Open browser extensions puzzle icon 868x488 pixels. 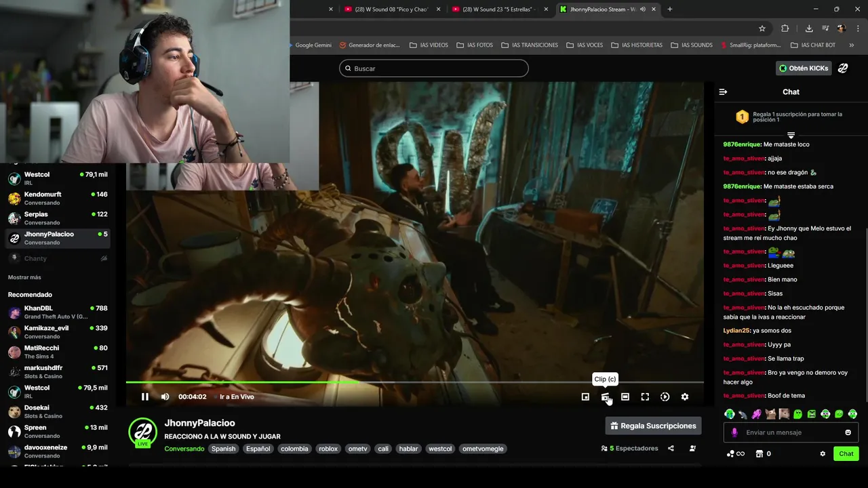click(x=785, y=28)
